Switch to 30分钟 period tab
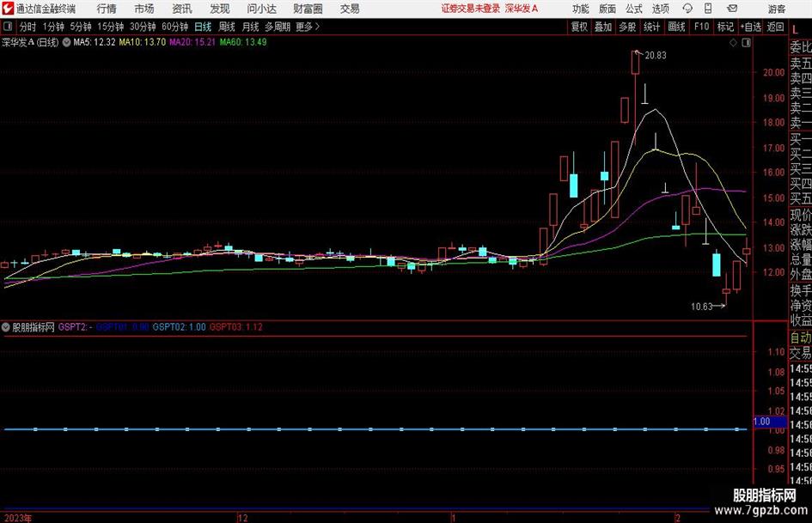The height and width of the screenshot is (523, 812). [x=143, y=27]
